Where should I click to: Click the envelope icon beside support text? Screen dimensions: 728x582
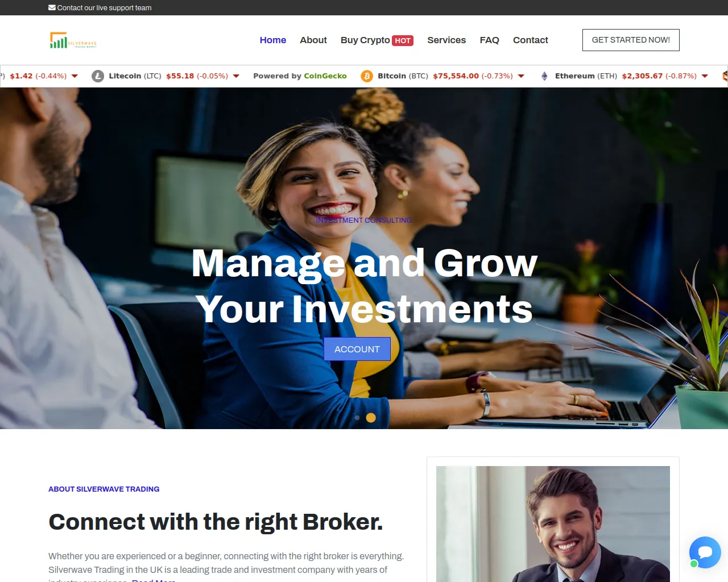click(52, 8)
